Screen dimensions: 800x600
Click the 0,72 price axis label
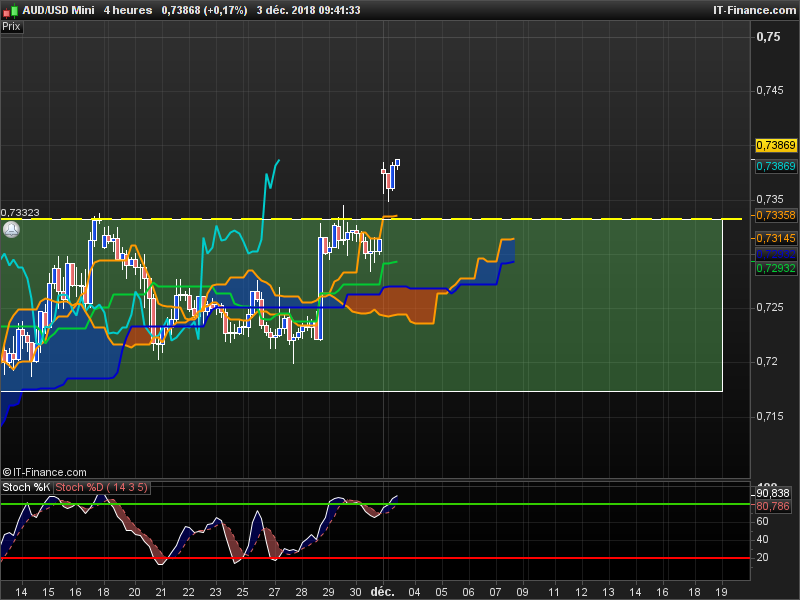767,361
